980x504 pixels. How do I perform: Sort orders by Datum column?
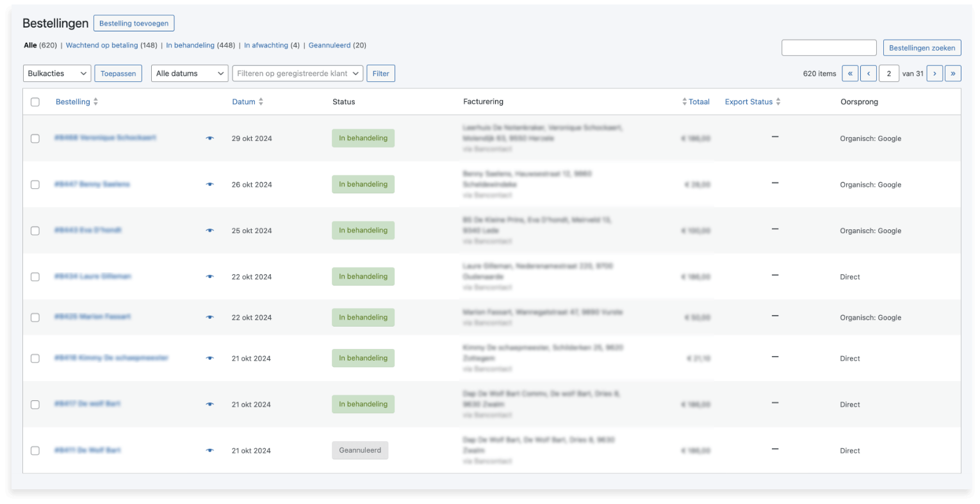pyautogui.click(x=247, y=102)
